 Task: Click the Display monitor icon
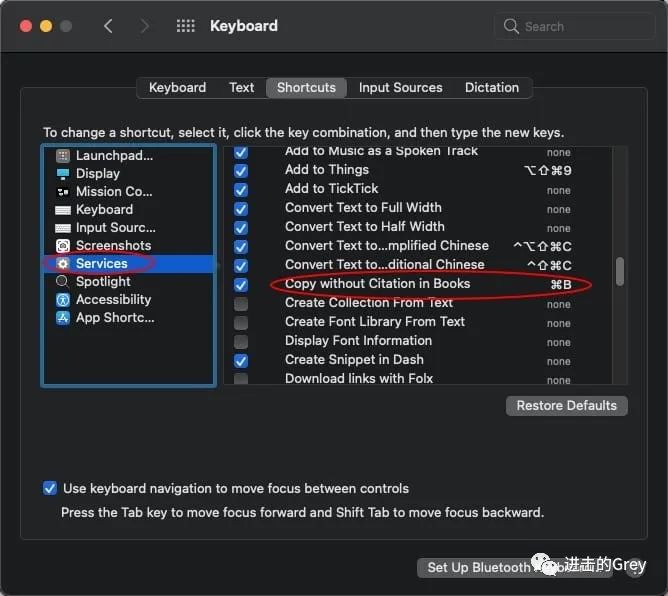pos(63,174)
